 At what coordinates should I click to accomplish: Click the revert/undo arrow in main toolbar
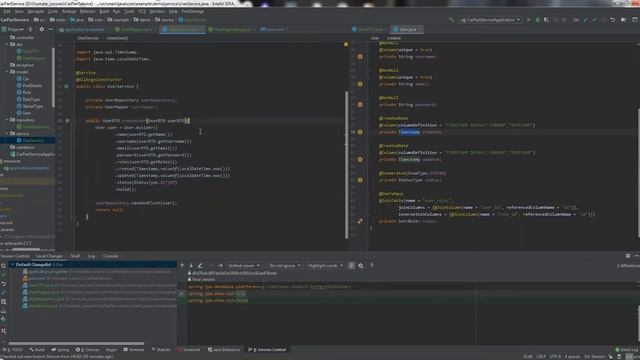(613, 20)
